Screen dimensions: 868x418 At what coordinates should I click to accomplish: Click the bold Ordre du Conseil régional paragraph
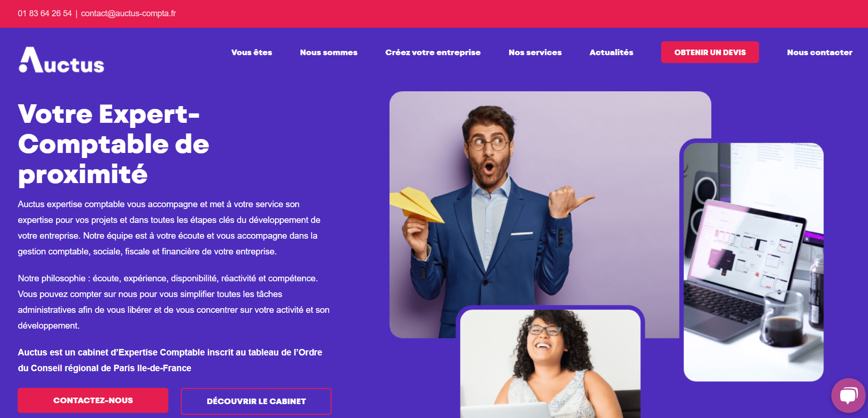[170, 360]
